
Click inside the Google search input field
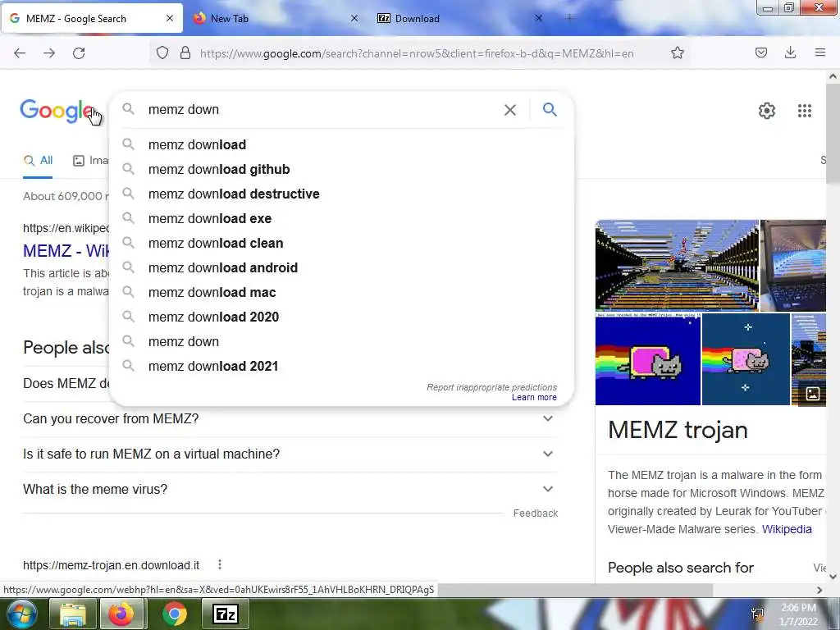[322, 110]
